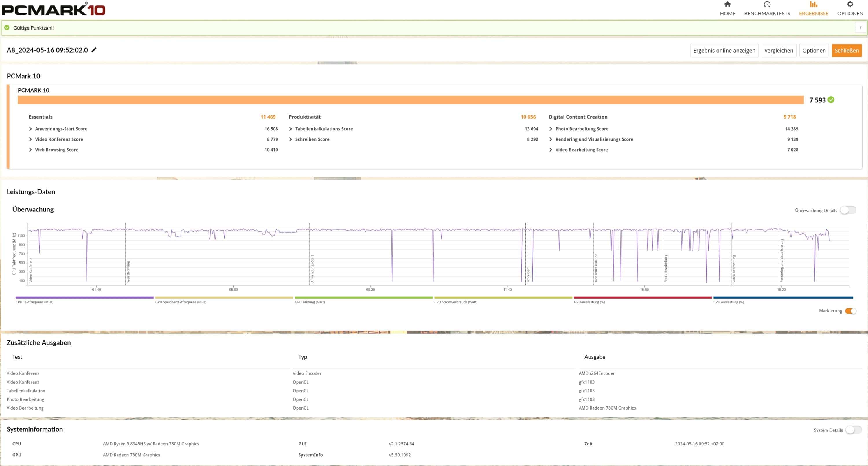Click the Ergebnisse bar chart icon

813,4
